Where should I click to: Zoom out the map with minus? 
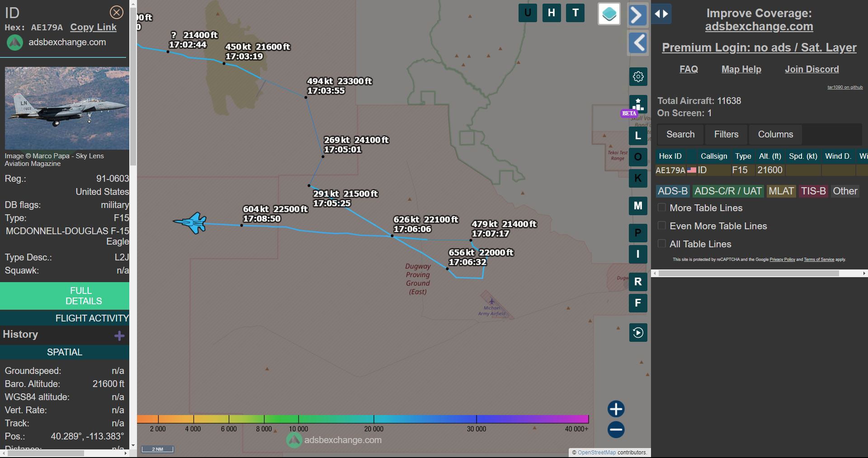(x=616, y=430)
